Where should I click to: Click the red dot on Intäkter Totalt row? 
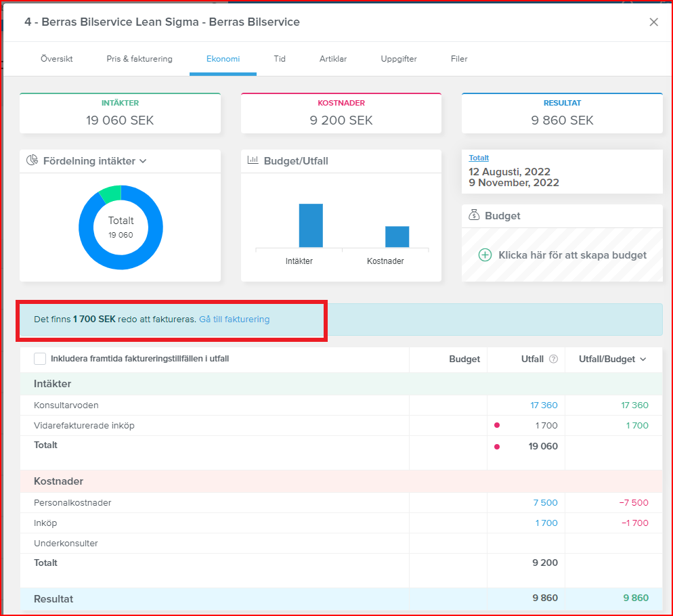(x=497, y=447)
